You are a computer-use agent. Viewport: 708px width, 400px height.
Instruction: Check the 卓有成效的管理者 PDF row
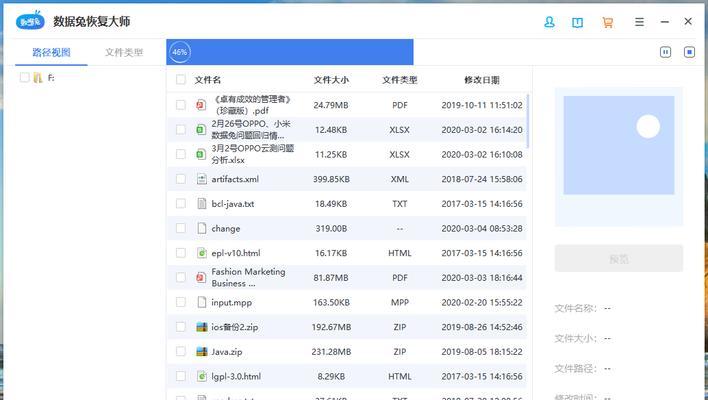181,105
